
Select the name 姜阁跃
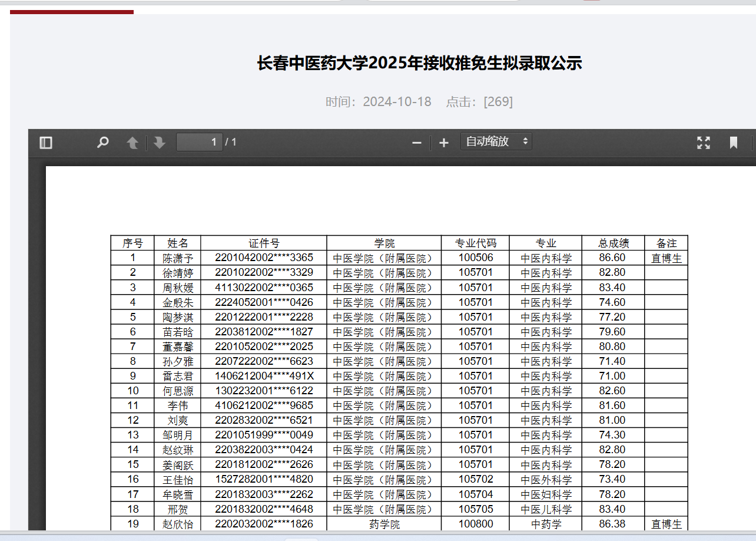tap(178, 464)
